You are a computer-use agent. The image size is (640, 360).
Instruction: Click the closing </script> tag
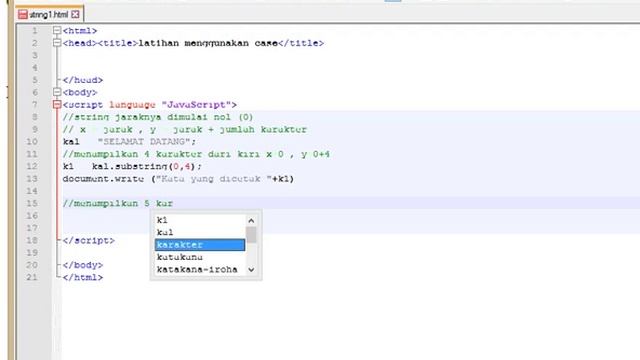89,240
